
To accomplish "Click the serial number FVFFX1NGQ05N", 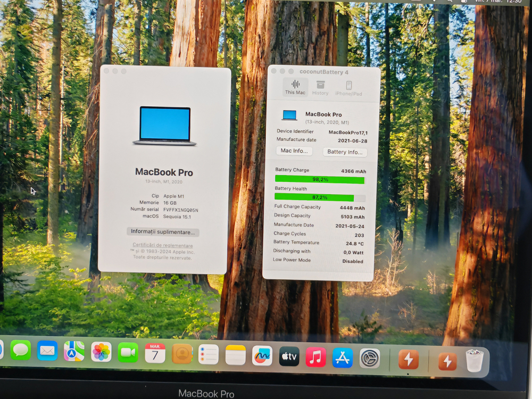I will (180, 210).
